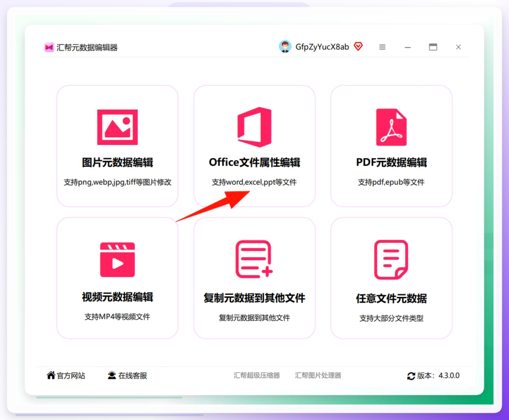Click the text 支持word,excel,ppt等文件
Image resolution: width=509 pixels, height=420 pixels.
tap(254, 182)
